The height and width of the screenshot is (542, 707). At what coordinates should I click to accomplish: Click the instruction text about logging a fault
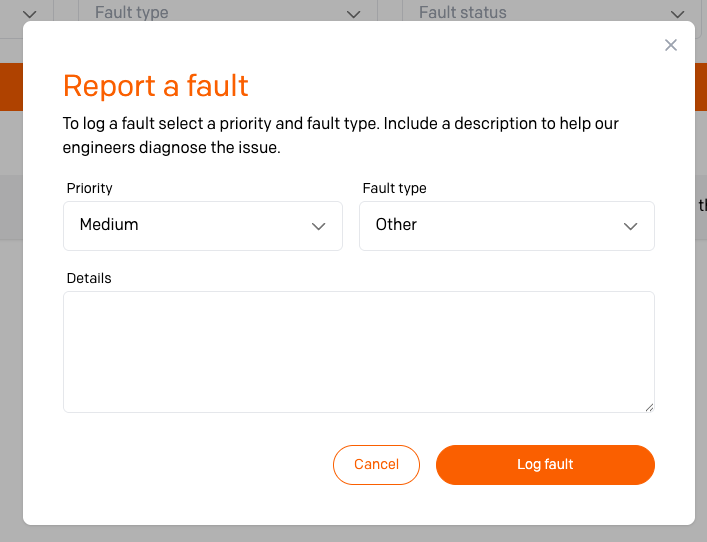tap(340, 135)
